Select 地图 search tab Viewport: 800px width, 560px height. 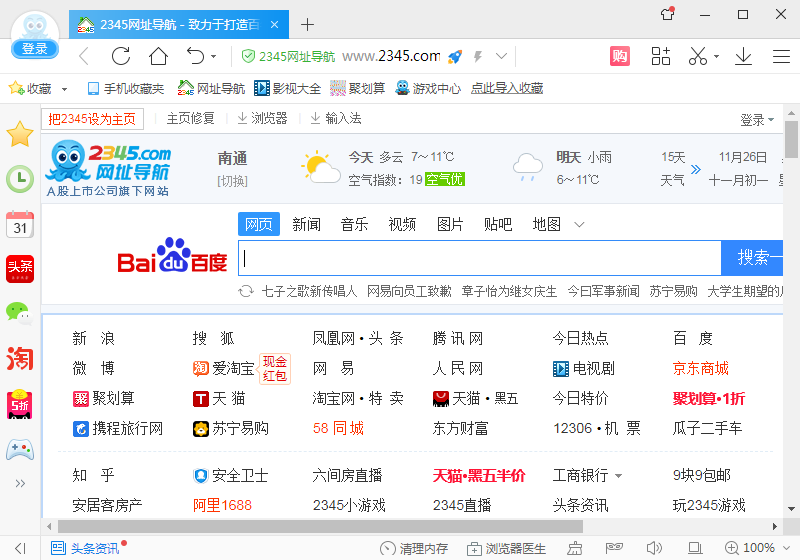[546, 224]
